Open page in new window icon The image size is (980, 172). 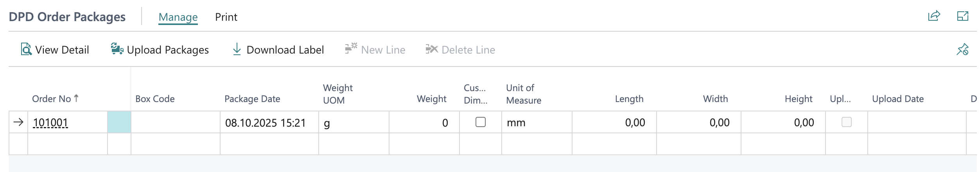click(962, 16)
